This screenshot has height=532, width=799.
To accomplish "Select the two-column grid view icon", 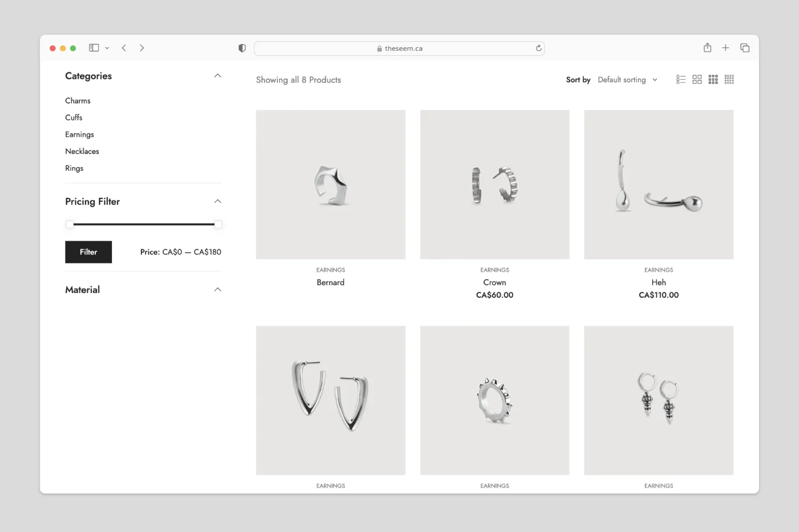I will (x=697, y=80).
